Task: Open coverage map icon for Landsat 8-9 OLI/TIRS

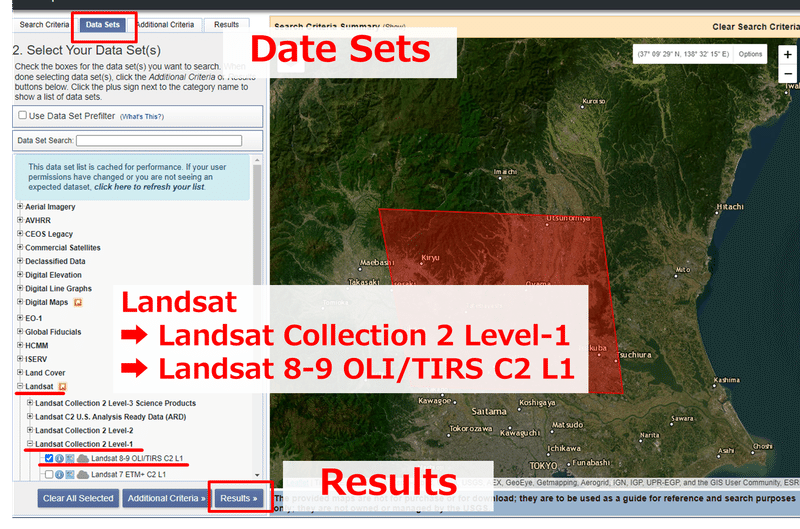Action: [70, 458]
